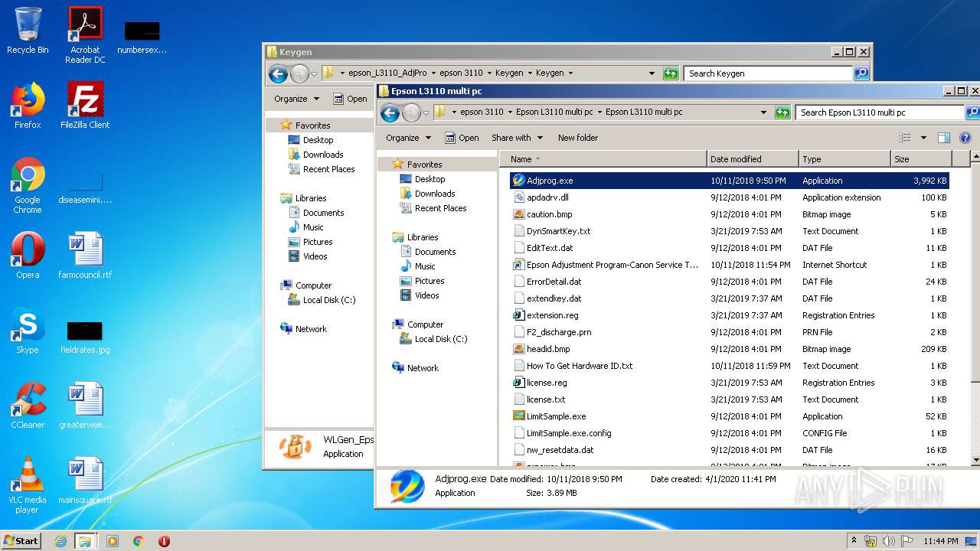Click file list vertical scrollbar down arrow
Screen dimensions: 980x551
(x=975, y=460)
